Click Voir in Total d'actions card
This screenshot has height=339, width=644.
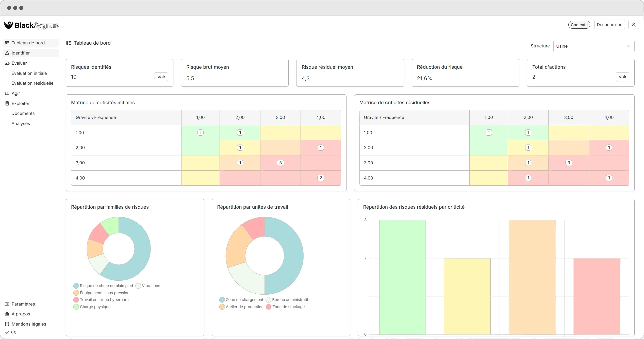point(622,77)
